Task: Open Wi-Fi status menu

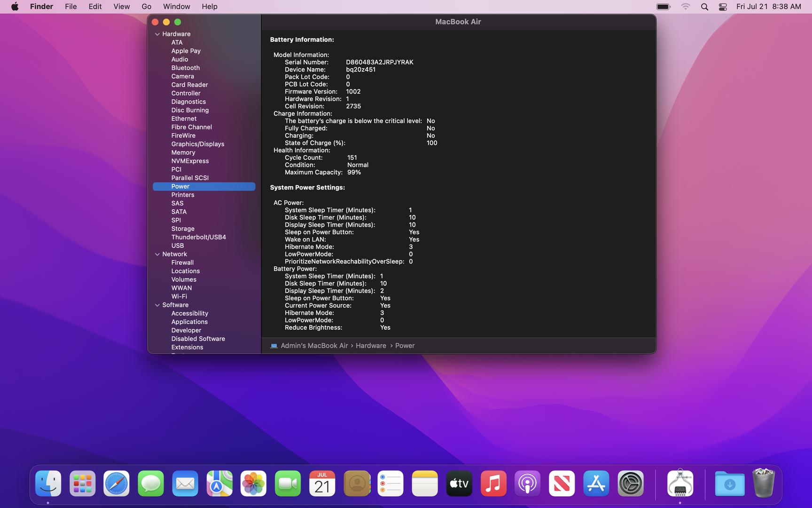Action: pos(686,7)
